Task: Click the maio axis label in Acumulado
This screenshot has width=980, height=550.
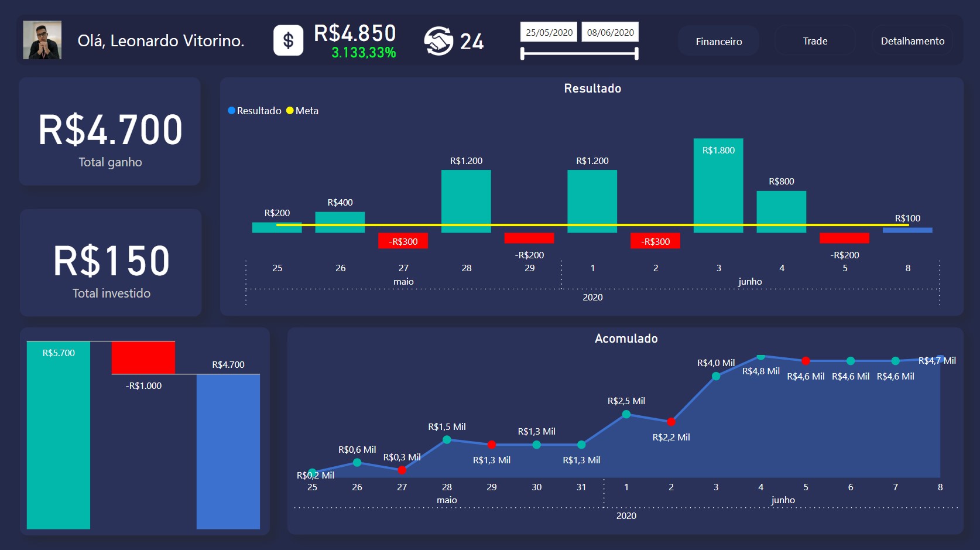Action: pyautogui.click(x=447, y=500)
